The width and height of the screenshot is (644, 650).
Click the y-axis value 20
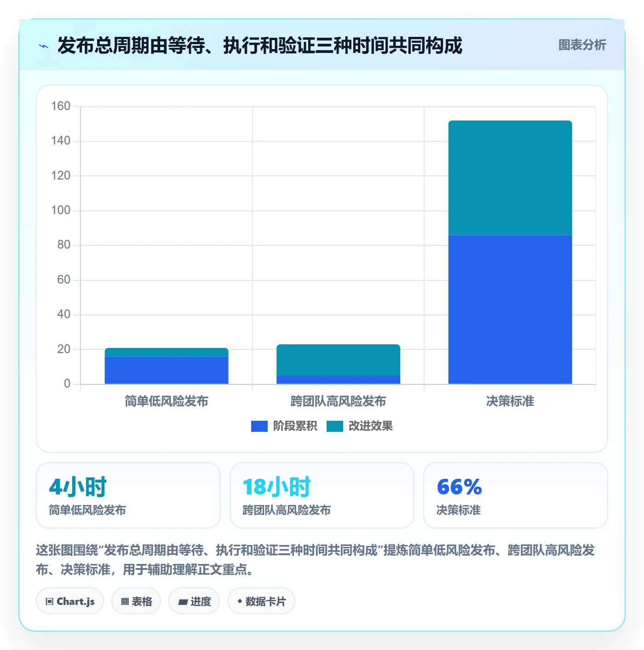[x=64, y=349]
